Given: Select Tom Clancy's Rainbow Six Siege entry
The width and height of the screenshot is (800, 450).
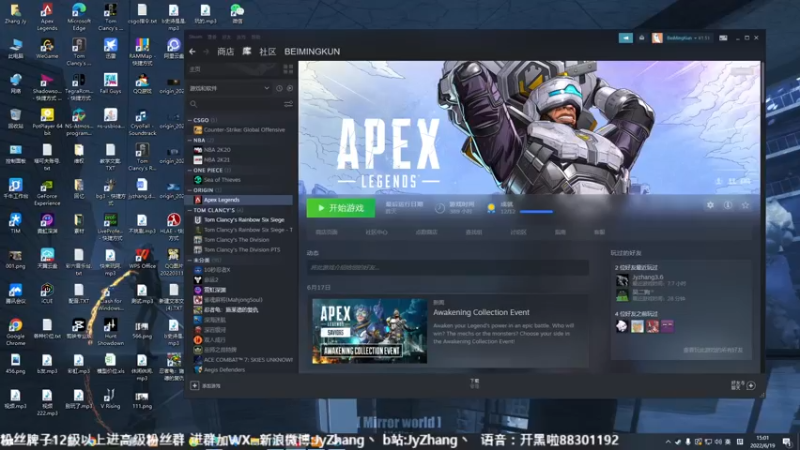Looking at the screenshot, I should point(244,220).
